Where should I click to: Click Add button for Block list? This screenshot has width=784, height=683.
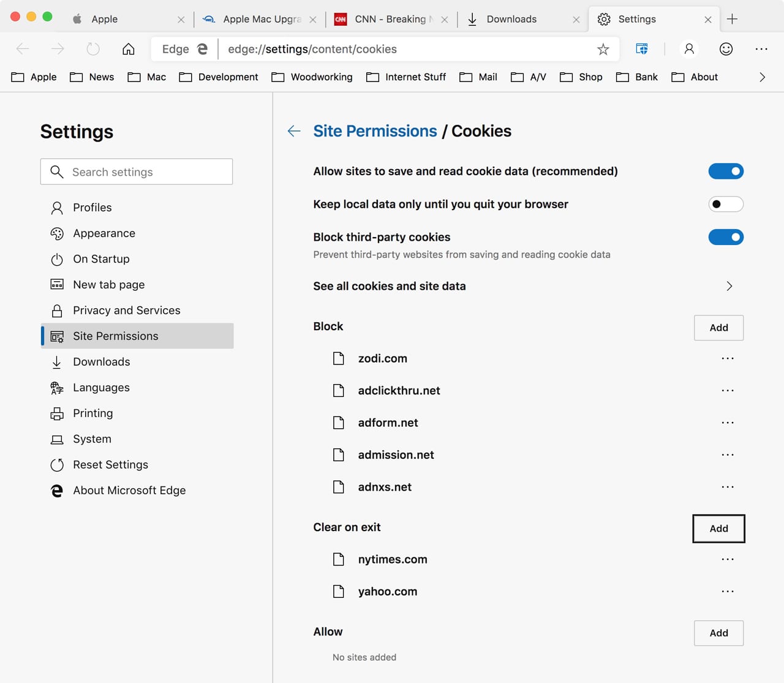[x=718, y=328]
